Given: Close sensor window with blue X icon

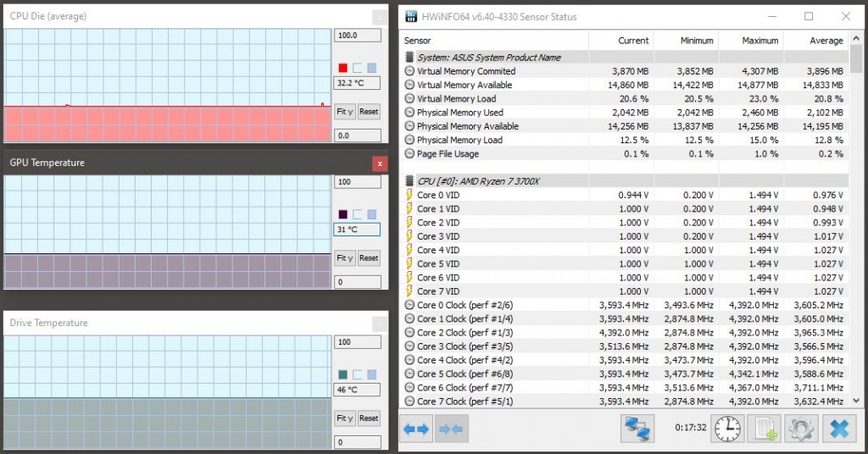Looking at the screenshot, I should coord(839,429).
